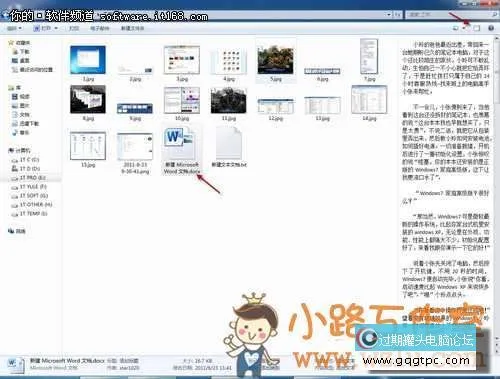Viewport: 500px width, 379px height.
Task: Select the 13.jpg thumbnail
Action: point(322,105)
